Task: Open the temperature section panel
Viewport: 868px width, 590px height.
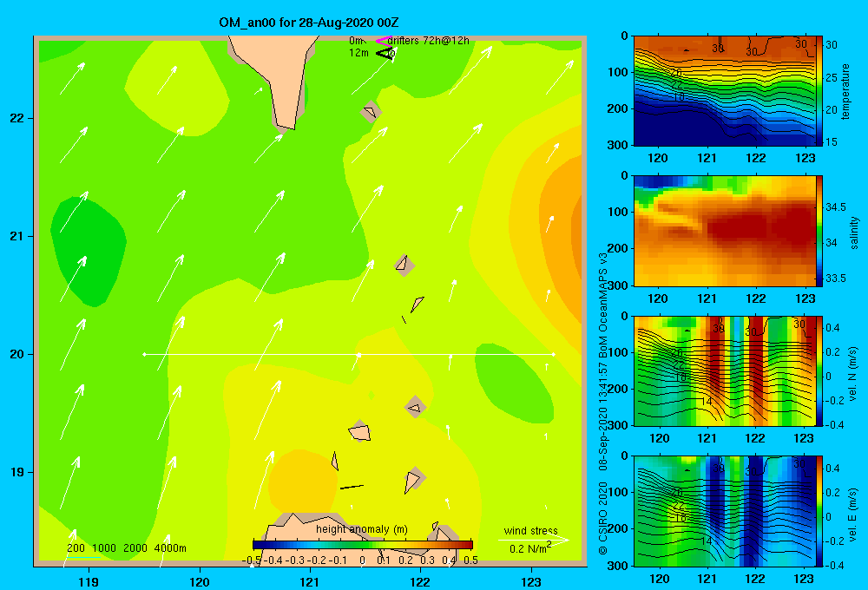Action: pyautogui.click(x=724, y=91)
